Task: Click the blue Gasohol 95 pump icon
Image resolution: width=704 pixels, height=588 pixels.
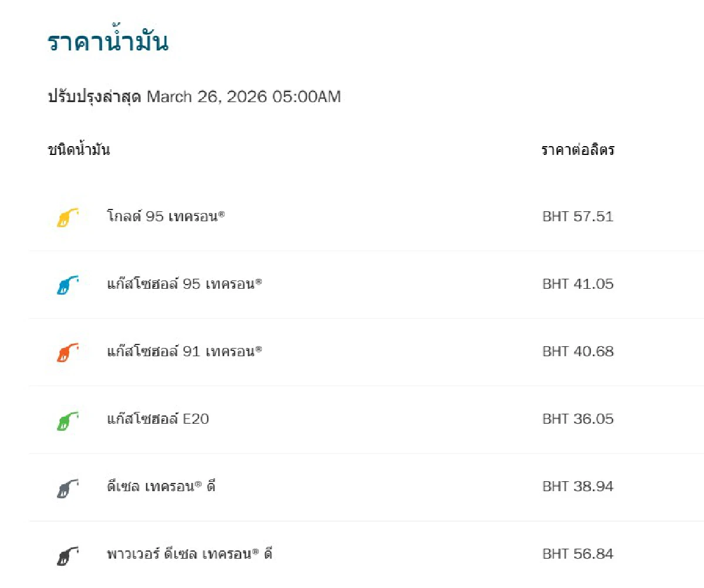Action: tap(66, 285)
